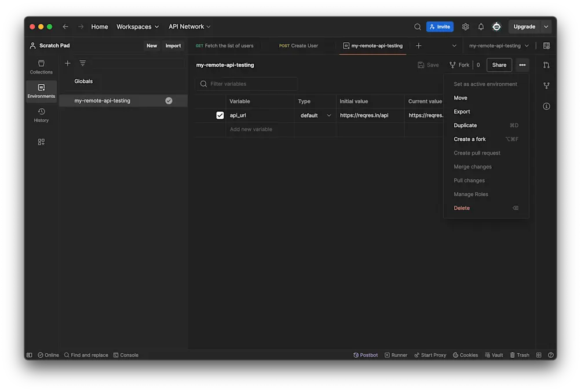Screen dimensions: 581x392
Task: Open the Vault from the status bar
Action: [x=494, y=355]
